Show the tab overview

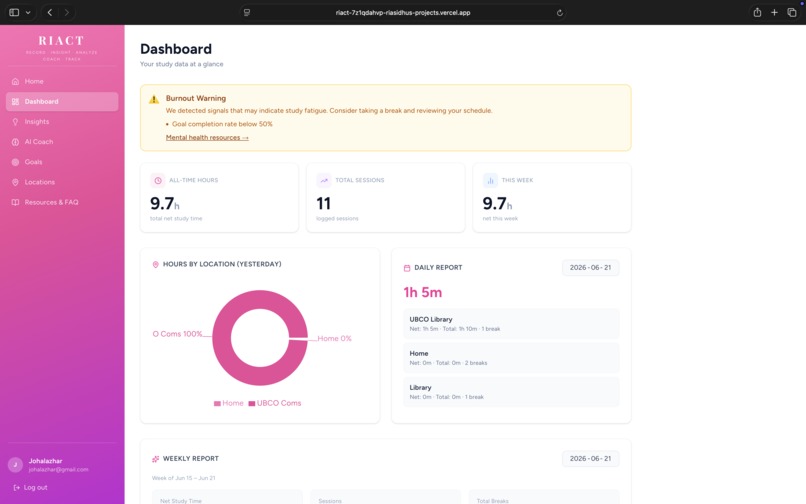tap(792, 12)
